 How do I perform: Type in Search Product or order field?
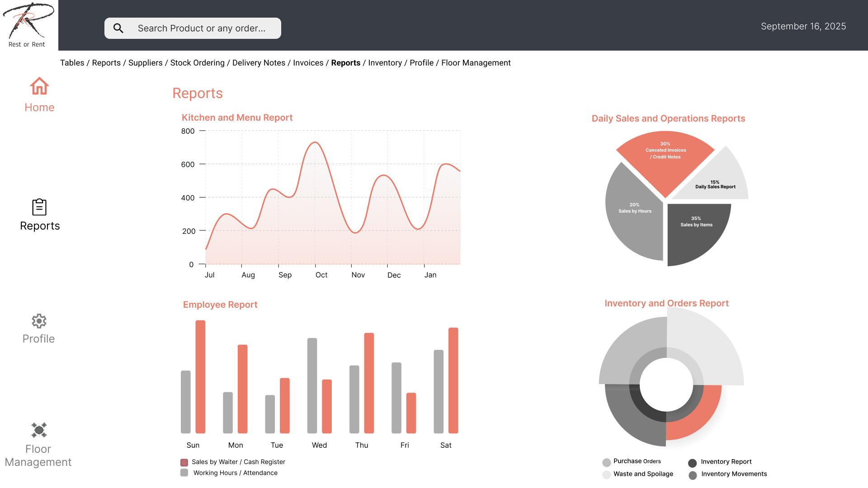click(x=202, y=28)
